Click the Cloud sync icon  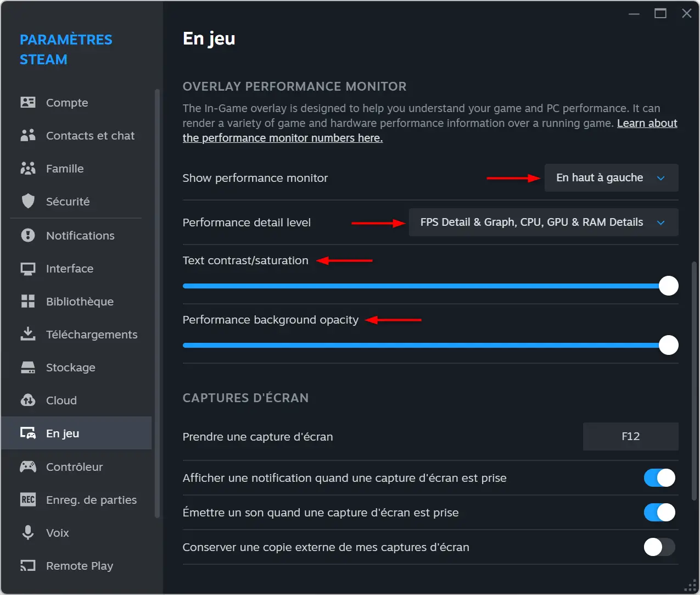click(x=28, y=400)
